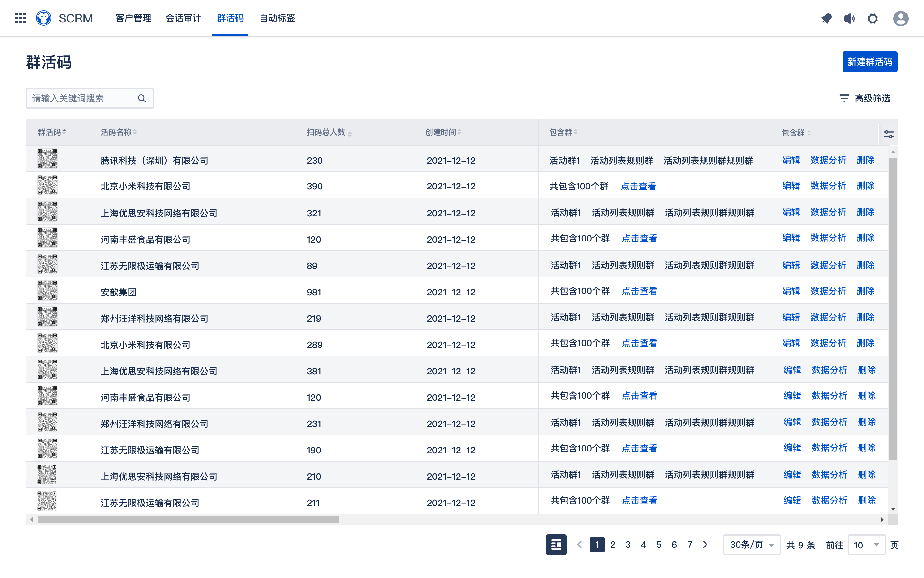Switch to 客户管理 tab
The height and width of the screenshot is (578, 924).
pos(133,18)
